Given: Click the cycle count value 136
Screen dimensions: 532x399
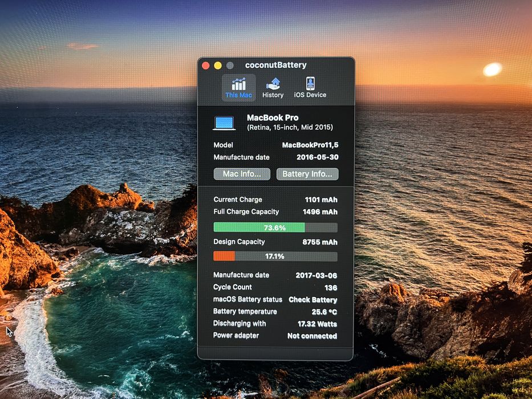Looking at the screenshot, I should point(331,288).
